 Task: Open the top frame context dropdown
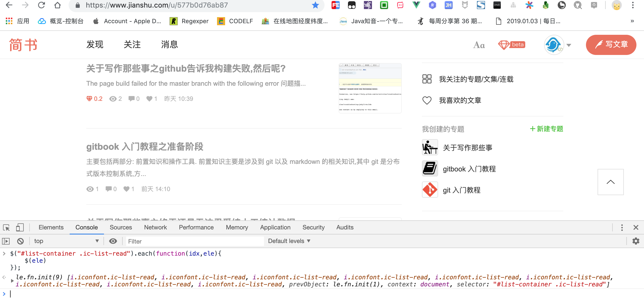tap(66, 241)
